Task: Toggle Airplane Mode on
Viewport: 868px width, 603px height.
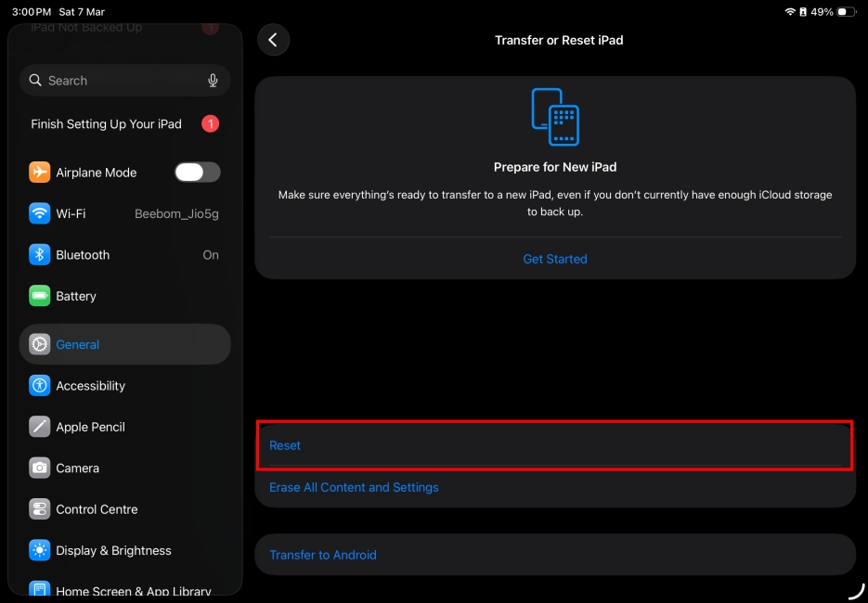Action: (197, 172)
